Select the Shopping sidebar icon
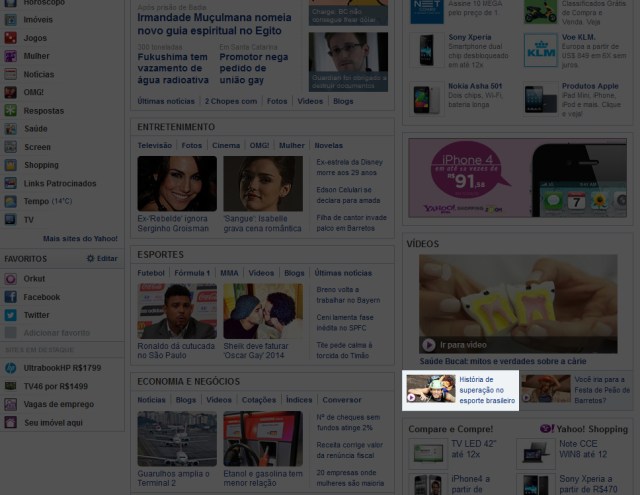640x495 pixels. 10,165
